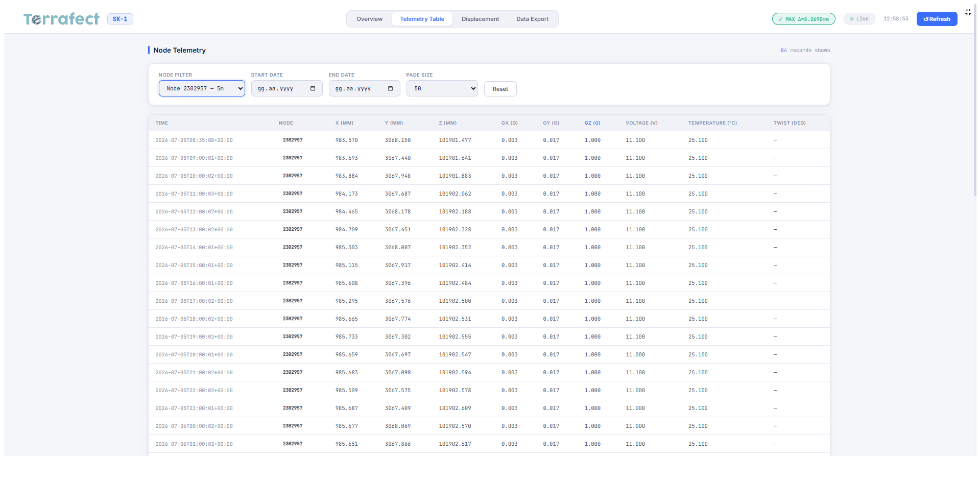
Task: Expand the Node Filter dropdown
Action: 202,88
